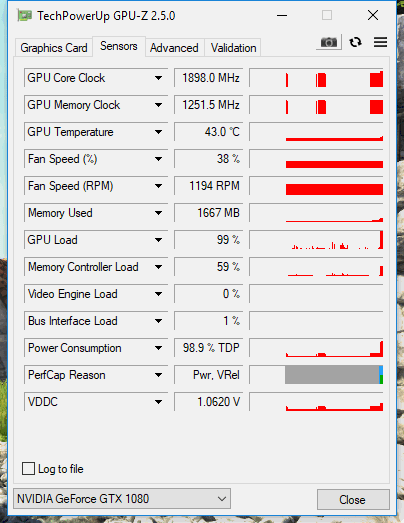
Task: Switch to the Graphics Card tab
Action: point(54,48)
